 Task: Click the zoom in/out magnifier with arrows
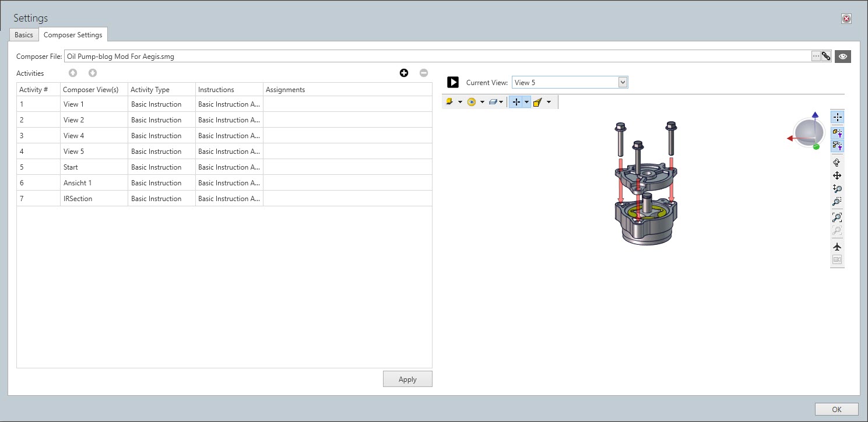click(837, 188)
